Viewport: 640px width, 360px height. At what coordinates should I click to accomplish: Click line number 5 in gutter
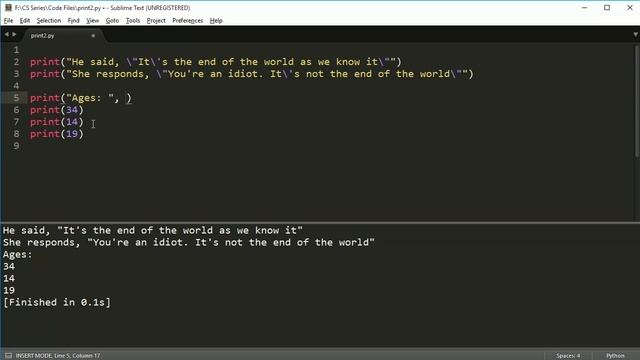[x=16, y=98]
